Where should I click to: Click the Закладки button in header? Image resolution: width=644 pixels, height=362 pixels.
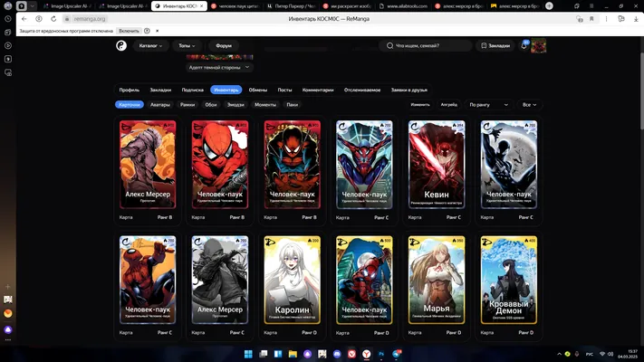pos(495,45)
